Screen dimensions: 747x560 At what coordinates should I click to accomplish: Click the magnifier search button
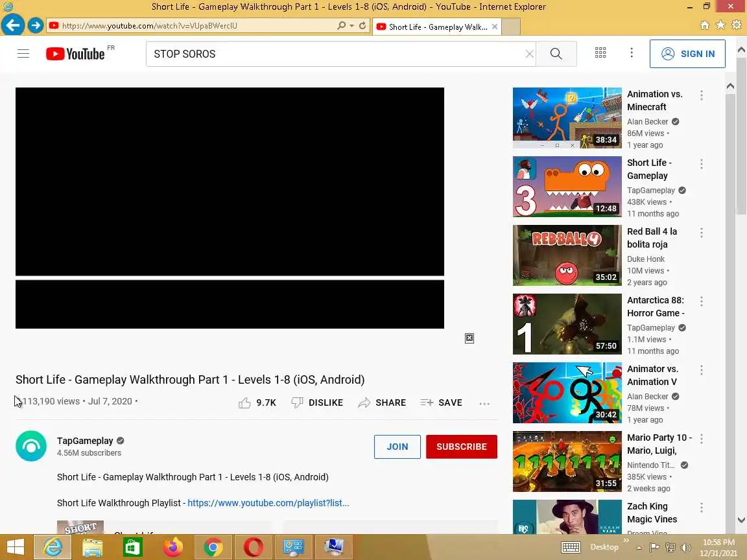(556, 54)
